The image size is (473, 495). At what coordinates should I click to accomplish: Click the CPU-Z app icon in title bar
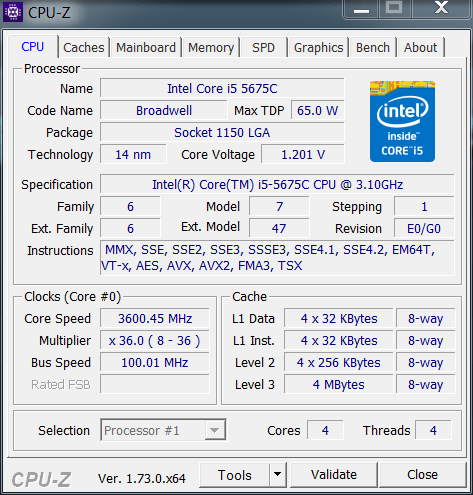tap(13, 12)
